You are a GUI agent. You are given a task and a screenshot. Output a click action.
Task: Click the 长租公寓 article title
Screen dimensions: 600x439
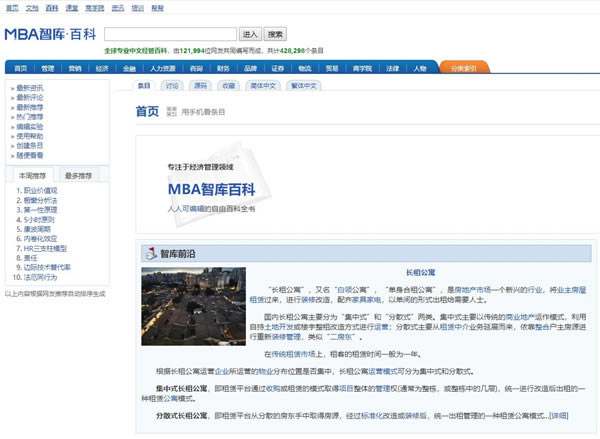420,272
